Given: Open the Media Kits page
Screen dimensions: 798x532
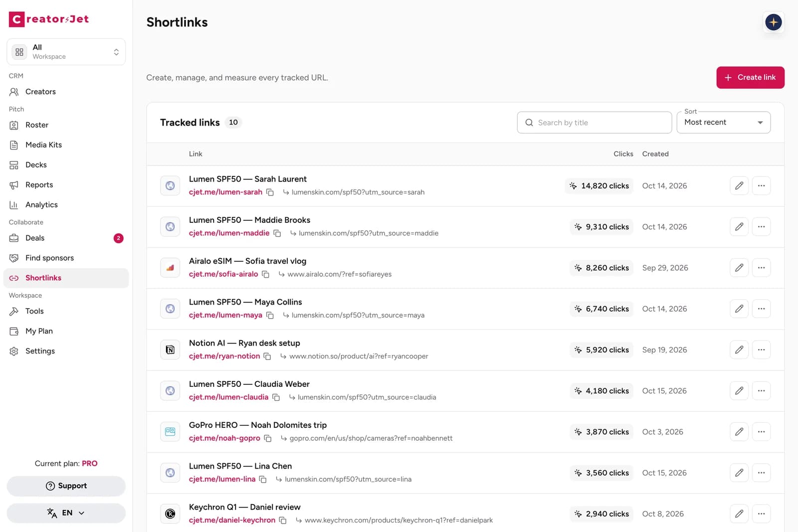Looking at the screenshot, I should pos(66,145).
